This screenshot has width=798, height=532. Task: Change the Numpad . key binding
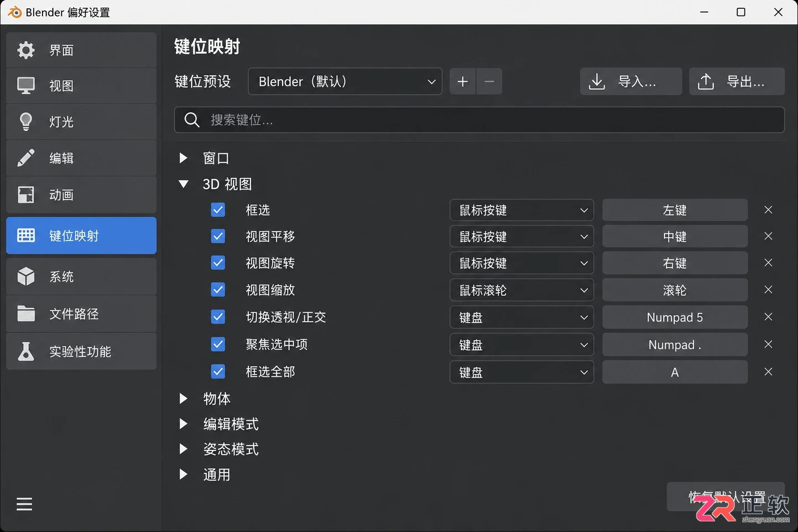tap(675, 345)
